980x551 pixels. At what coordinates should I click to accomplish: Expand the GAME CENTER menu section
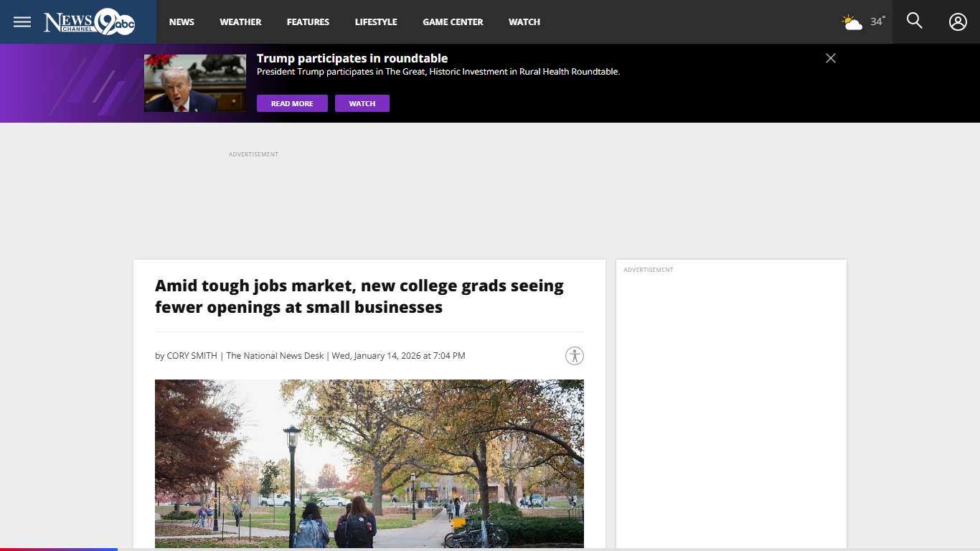tap(453, 22)
